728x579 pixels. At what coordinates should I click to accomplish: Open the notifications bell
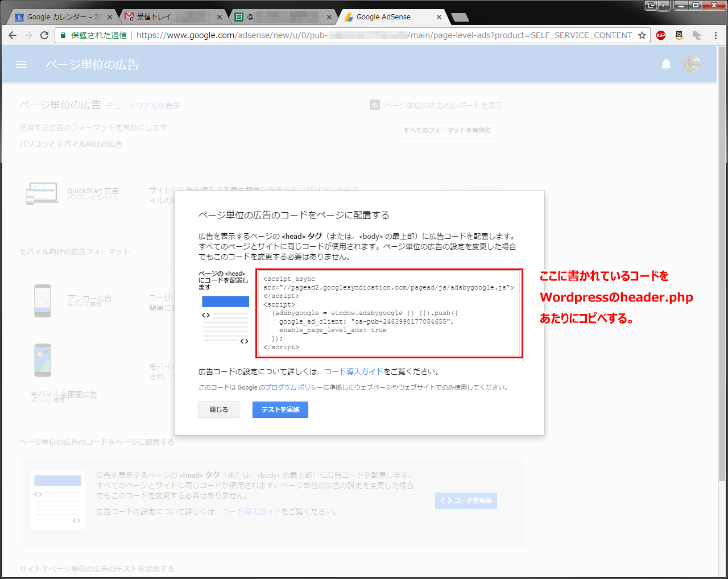point(666,64)
